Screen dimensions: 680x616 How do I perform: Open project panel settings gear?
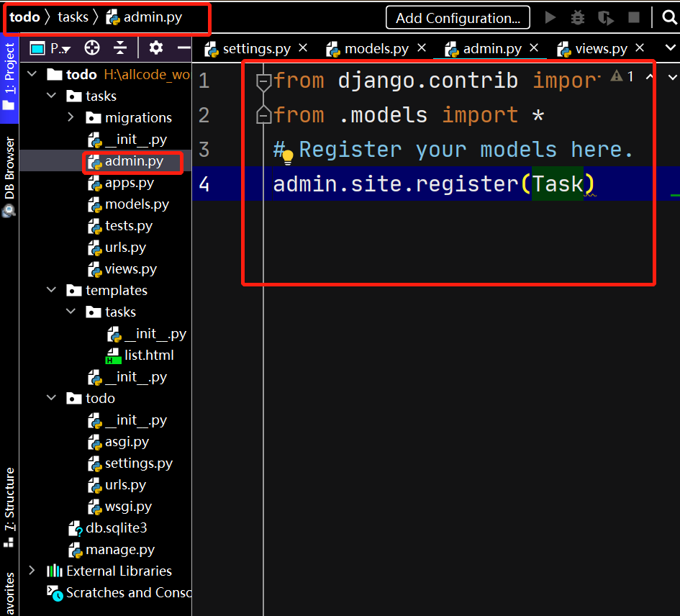point(155,47)
